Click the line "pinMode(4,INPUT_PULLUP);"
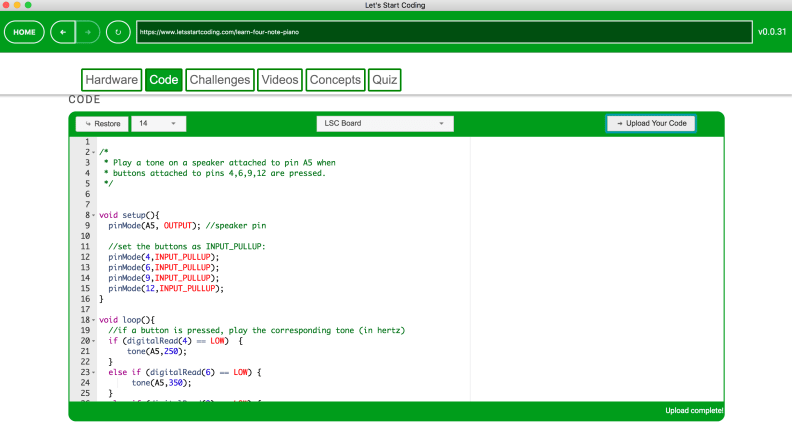Screen dimensions: 792x423 [164, 257]
